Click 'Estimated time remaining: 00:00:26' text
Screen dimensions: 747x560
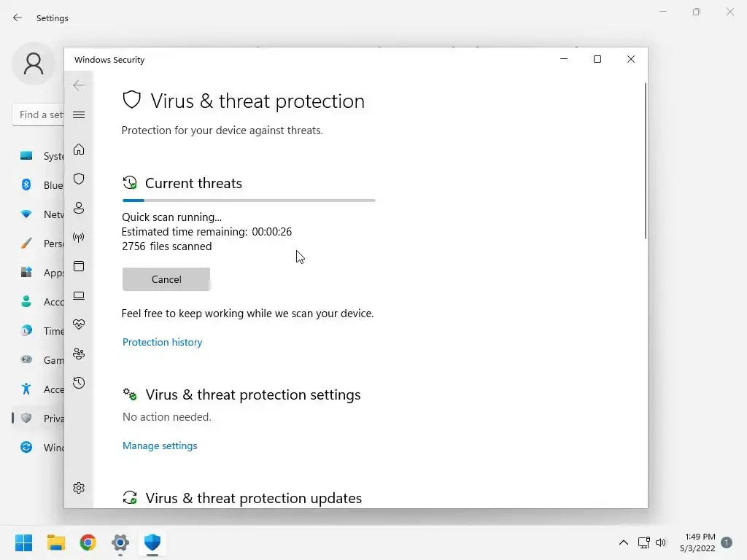pyautogui.click(x=206, y=231)
